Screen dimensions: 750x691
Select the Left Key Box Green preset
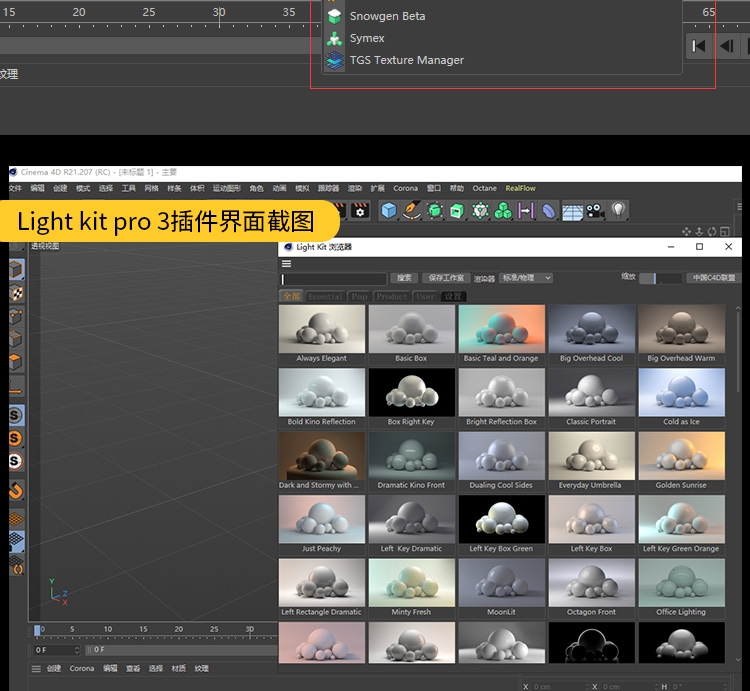501,525
